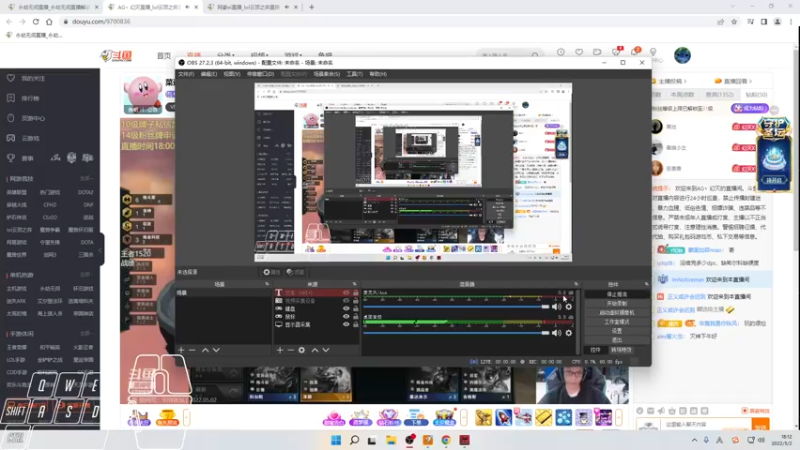This screenshot has height=450, width=800.
Task: Remove selected scene with minus icon
Action: tap(192, 350)
